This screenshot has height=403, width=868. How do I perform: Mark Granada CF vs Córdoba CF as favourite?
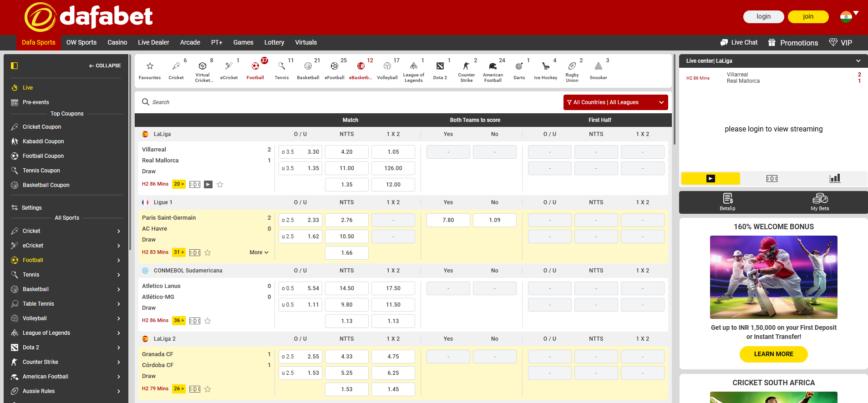tap(208, 389)
